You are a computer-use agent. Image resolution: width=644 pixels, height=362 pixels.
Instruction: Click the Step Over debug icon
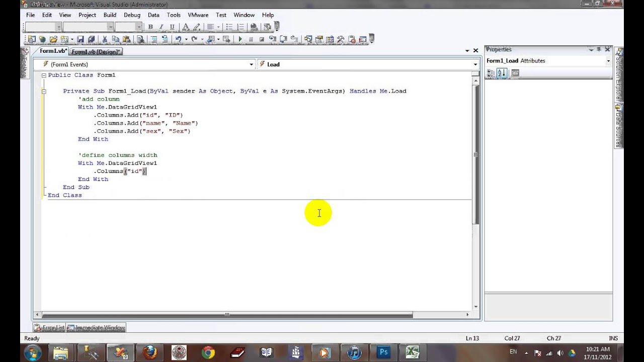pos(283,39)
